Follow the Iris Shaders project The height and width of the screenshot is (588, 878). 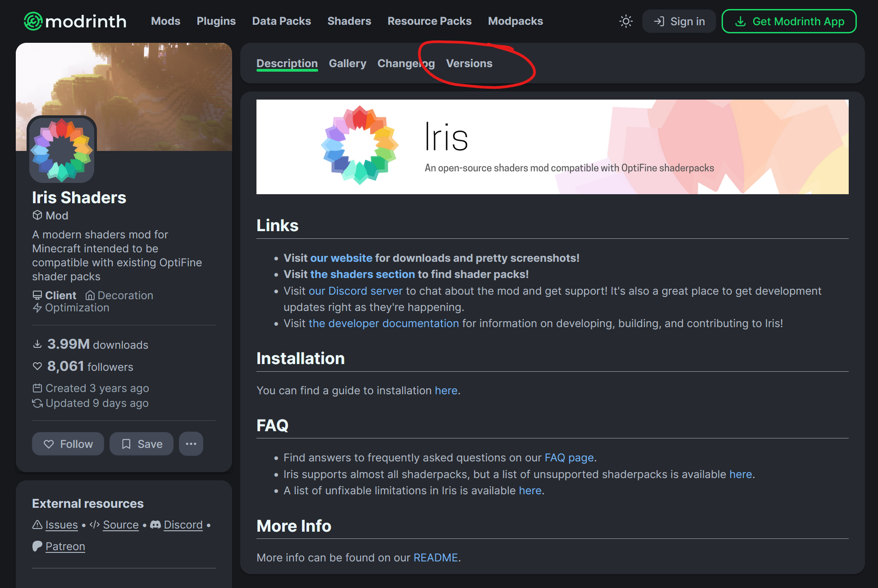pyautogui.click(x=68, y=444)
